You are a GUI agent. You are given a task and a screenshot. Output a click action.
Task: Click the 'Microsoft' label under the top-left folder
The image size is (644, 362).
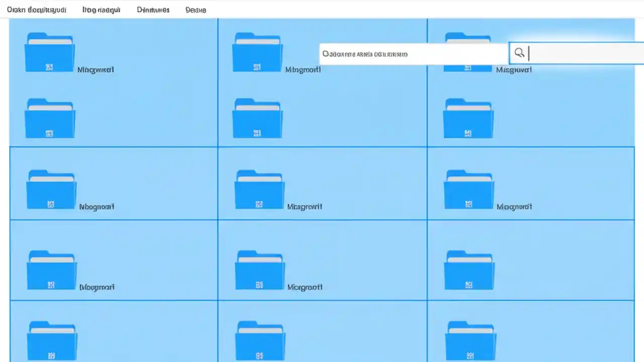pyautogui.click(x=96, y=69)
